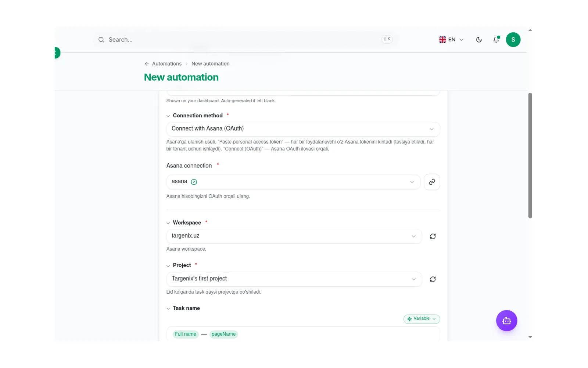Viewport: 588px width, 368px height.
Task: Open the purple chatbot assistant button
Action: pyautogui.click(x=506, y=321)
